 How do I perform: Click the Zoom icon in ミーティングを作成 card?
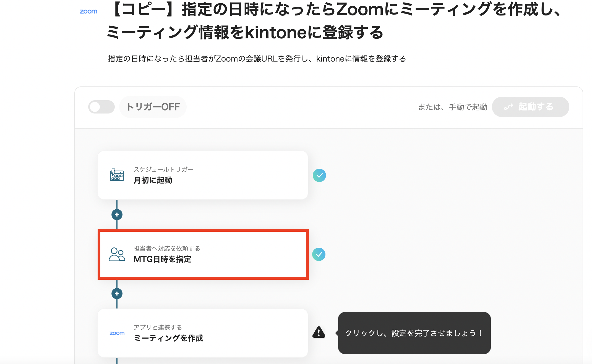pos(117,333)
